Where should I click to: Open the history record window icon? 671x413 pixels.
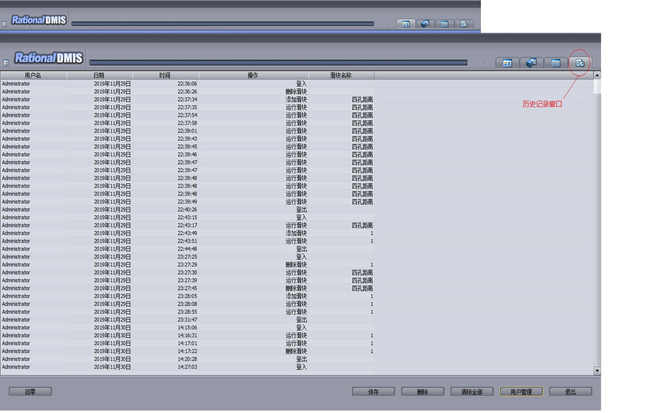point(580,63)
